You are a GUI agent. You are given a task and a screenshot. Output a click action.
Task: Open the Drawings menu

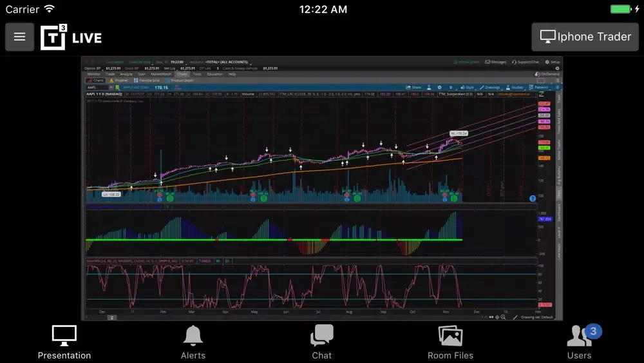pyautogui.click(x=489, y=88)
